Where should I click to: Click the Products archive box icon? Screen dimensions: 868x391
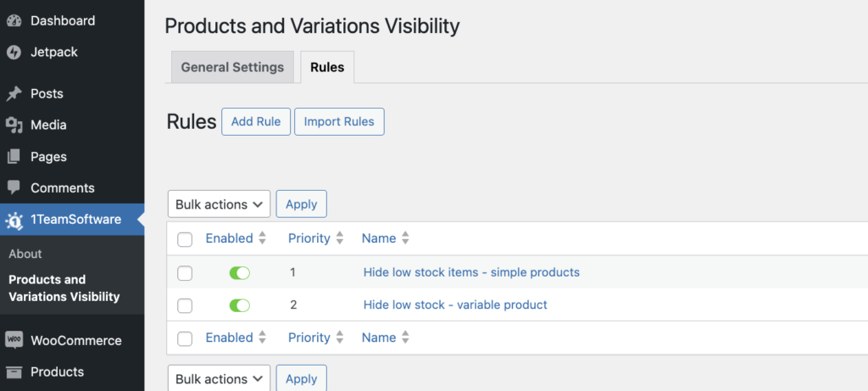point(14,371)
